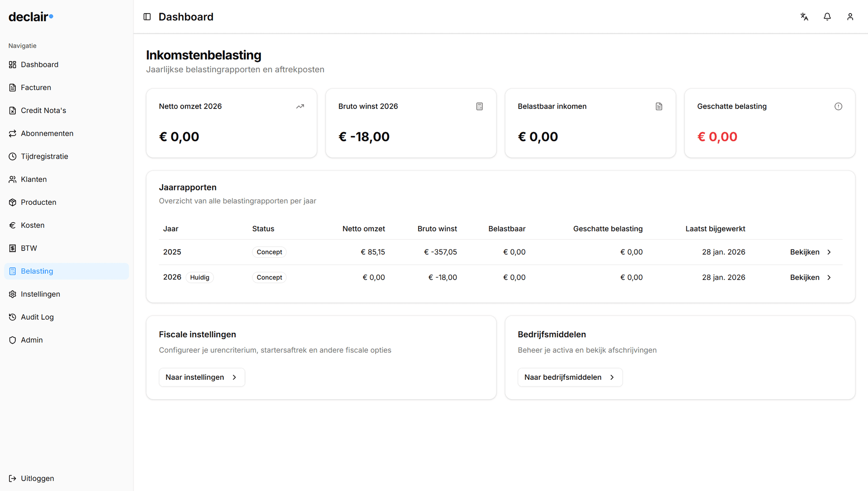Click the Admin shield icon

[13, 340]
